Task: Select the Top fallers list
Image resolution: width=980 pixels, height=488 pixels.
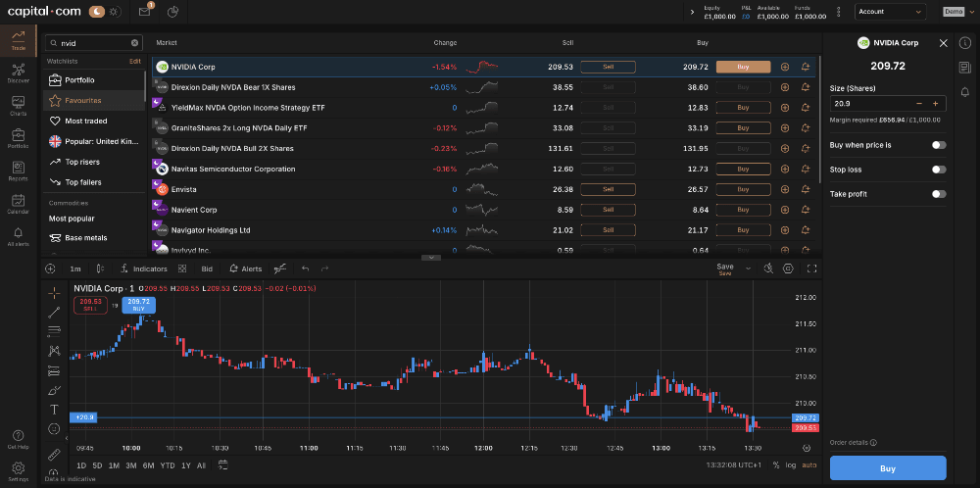Action: pos(94,182)
